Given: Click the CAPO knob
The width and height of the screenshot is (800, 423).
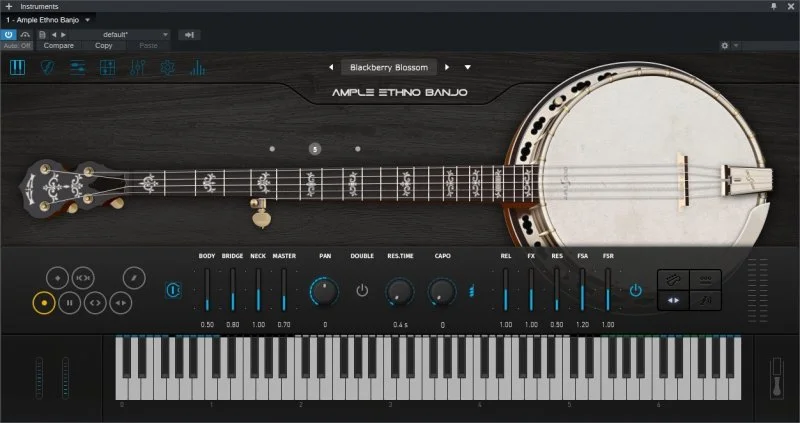Looking at the screenshot, I should (x=442, y=291).
